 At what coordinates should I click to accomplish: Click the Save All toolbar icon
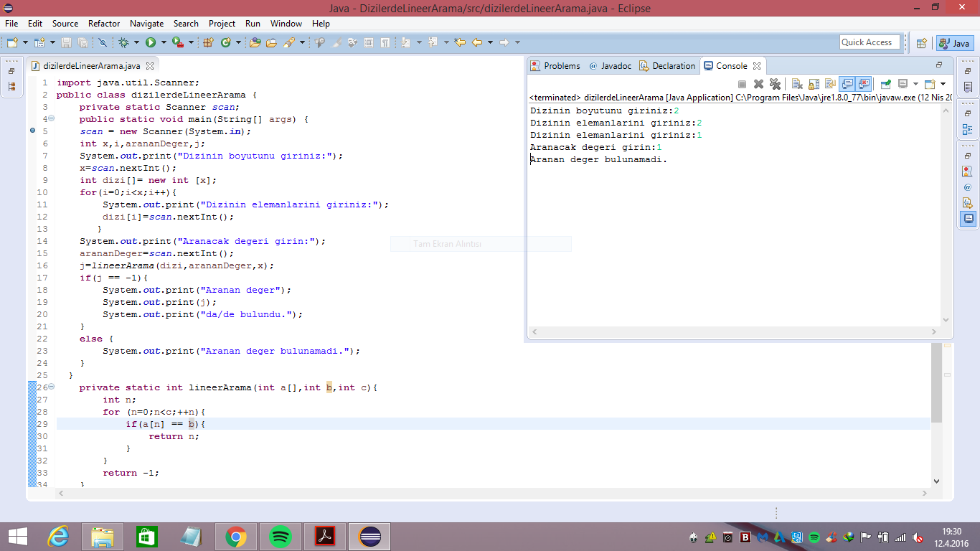(83, 42)
